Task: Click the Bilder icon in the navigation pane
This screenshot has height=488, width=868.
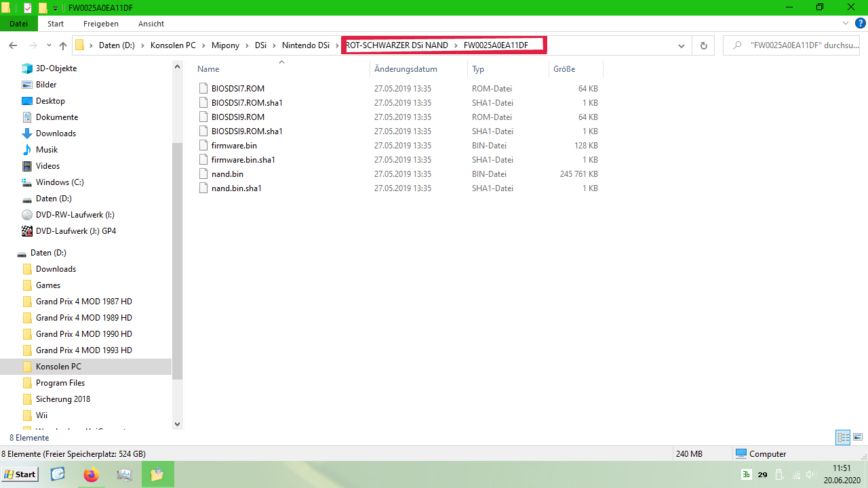Action: click(27, 85)
